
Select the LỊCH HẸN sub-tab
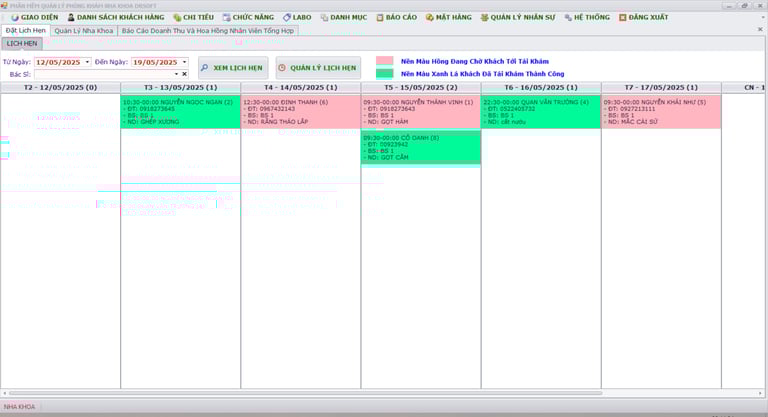coord(22,43)
